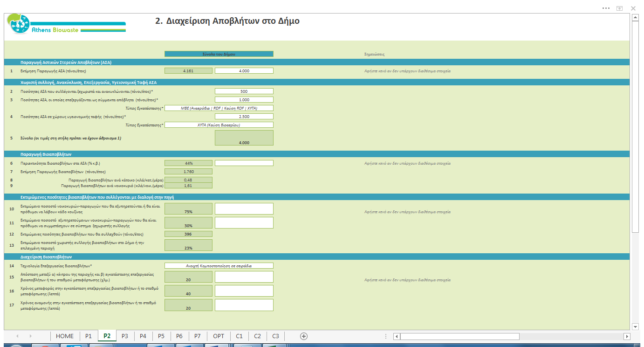Viewport: 644px width, 347px height.
Task: Select the cell showing 40 in row 16
Action: pos(189,291)
